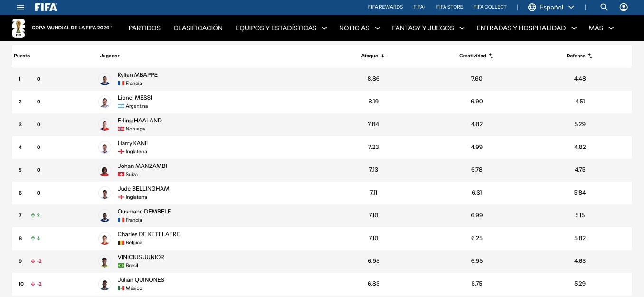644x297 pixels.
Task: Open the FIFA Rewards link
Action: (x=385, y=7)
